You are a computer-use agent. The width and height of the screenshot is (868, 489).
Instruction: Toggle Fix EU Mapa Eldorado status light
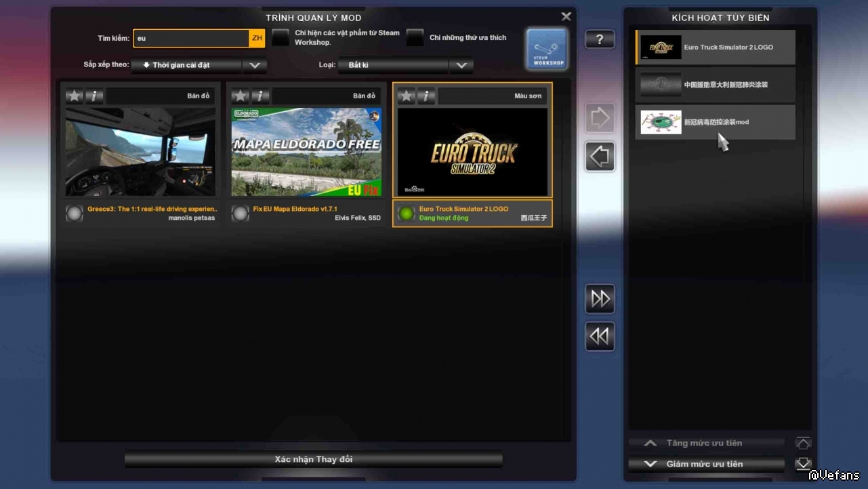[241, 213]
